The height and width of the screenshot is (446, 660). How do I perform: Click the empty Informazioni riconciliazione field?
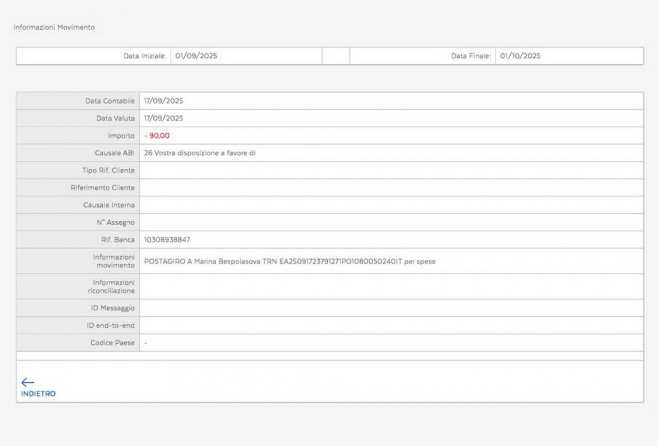(390, 287)
